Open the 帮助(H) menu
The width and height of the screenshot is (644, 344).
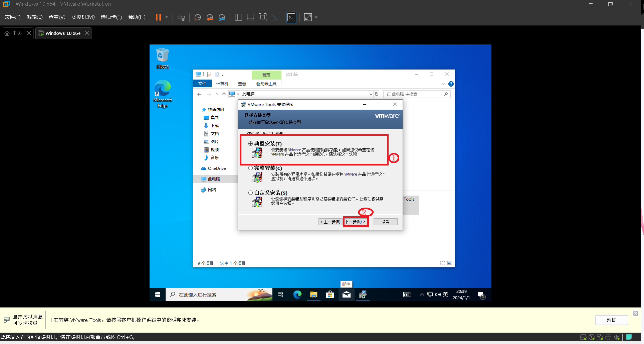[137, 17]
